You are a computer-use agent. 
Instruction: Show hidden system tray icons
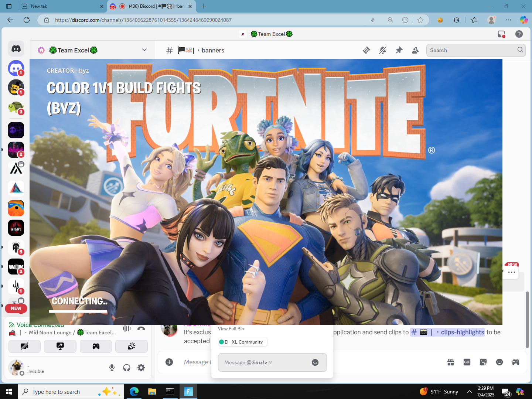469,392
